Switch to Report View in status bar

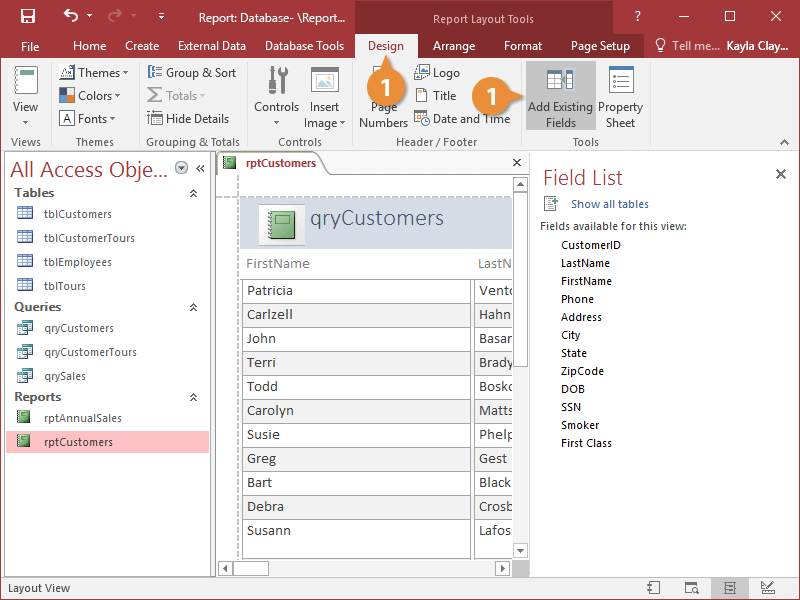[x=653, y=588]
